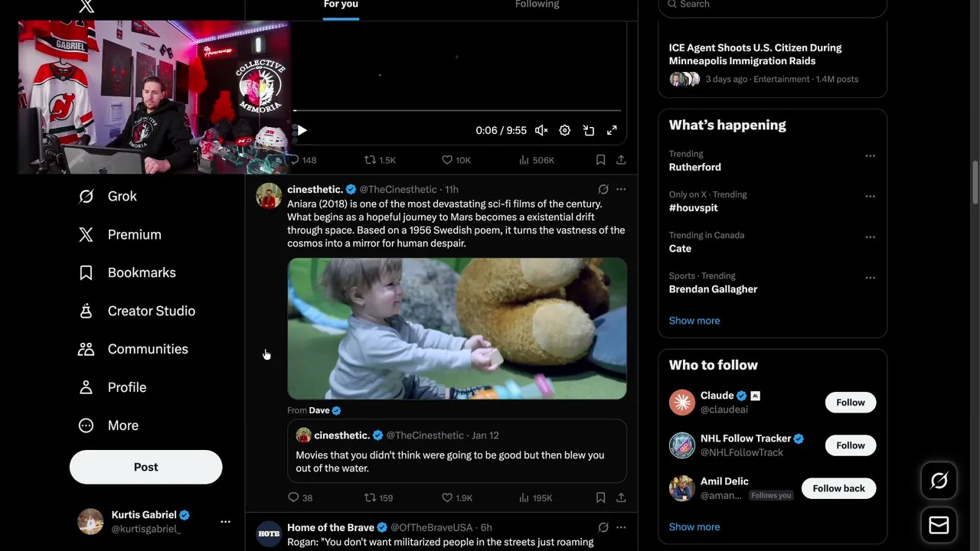View analytics showing 506K views
Image resolution: width=980 pixels, height=551 pixels.
[536, 160]
